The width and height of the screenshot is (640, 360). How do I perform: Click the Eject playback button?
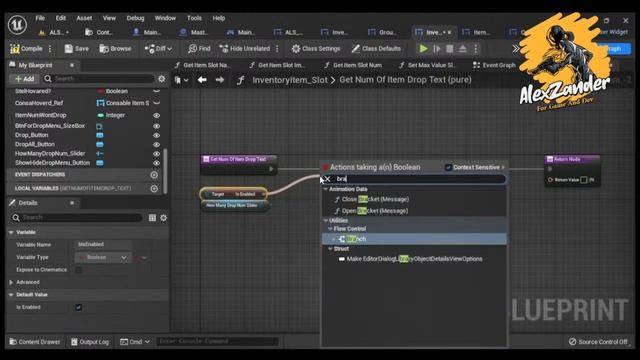(x=462, y=49)
